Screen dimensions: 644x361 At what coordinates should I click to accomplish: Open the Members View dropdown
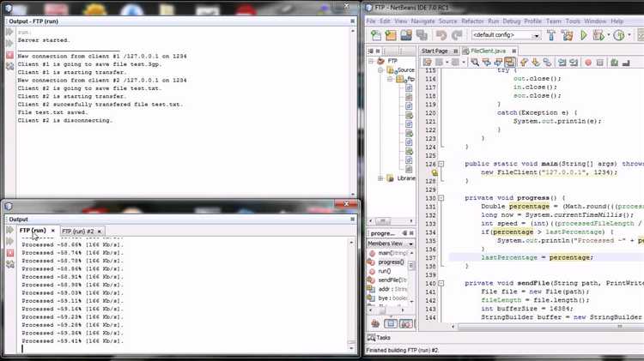[x=390, y=244]
